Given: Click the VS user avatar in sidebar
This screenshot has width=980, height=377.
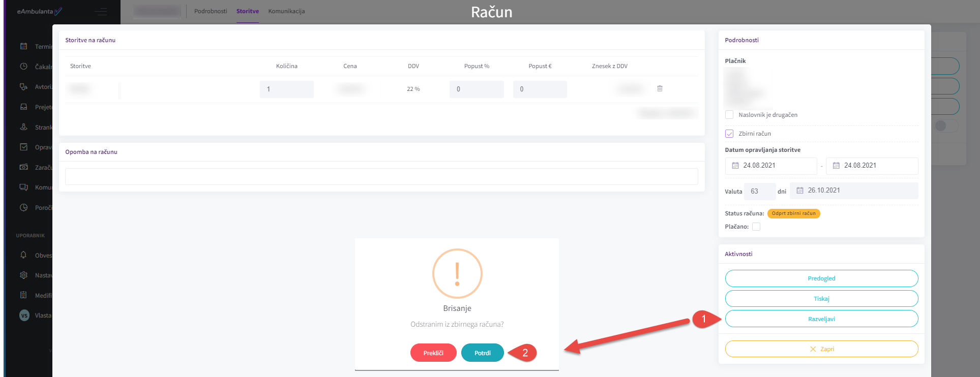Looking at the screenshot, I should click(24, 316).
